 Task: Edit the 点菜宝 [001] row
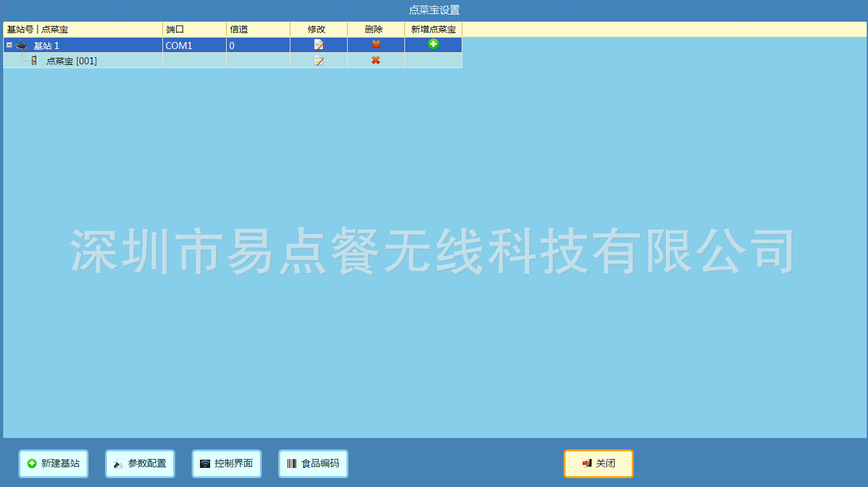click(318, 60)
